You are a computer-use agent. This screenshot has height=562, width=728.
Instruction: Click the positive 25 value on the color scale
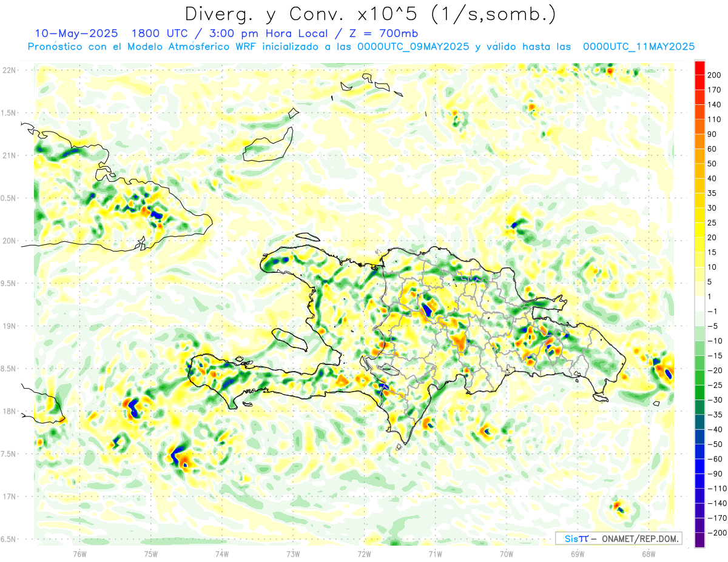click(712, 222)
